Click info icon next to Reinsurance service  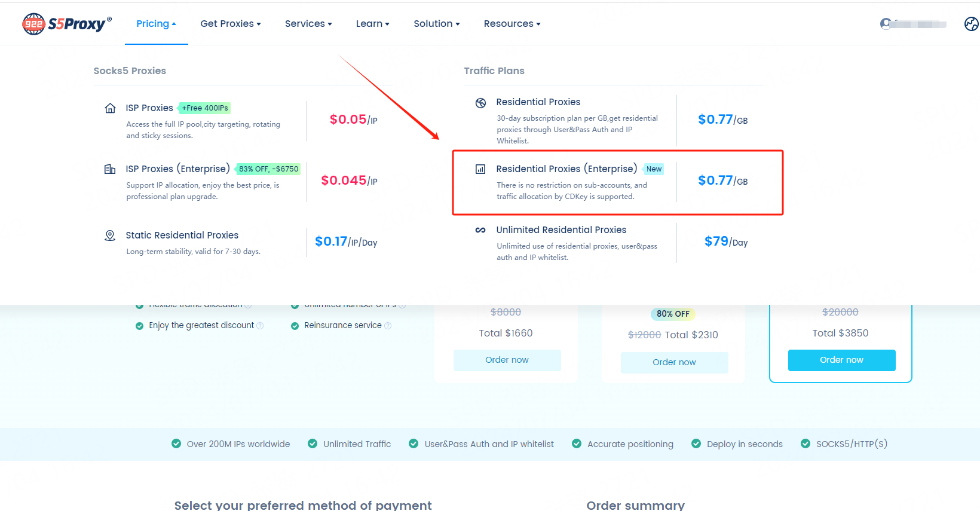[x=388, y=326]
